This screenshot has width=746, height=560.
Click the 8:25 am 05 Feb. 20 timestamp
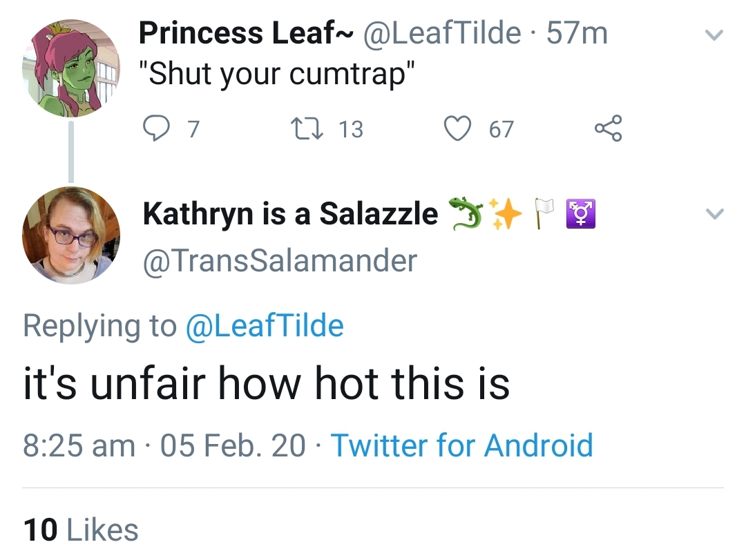pyautogui.click(x=164, y=445)
